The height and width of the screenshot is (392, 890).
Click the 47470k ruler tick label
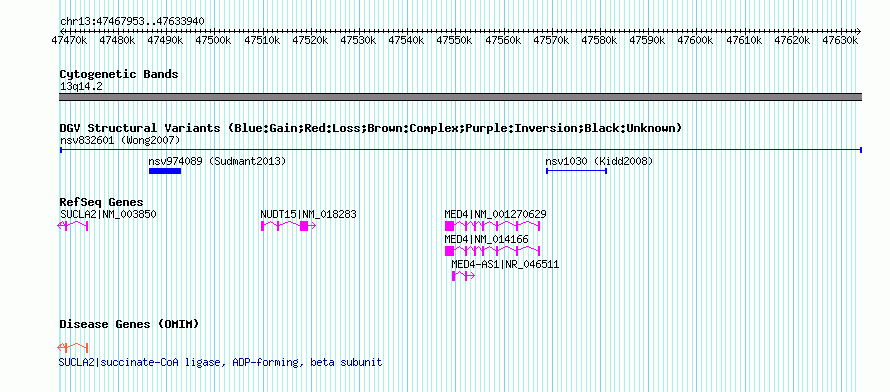pyautogui.click(x=69, y=40)
